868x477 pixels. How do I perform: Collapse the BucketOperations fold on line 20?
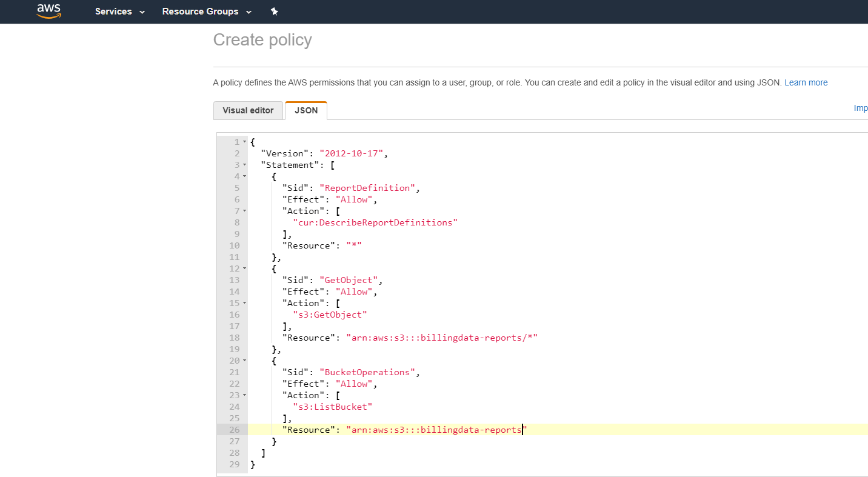pyautogui.click(x=244, y=361)
